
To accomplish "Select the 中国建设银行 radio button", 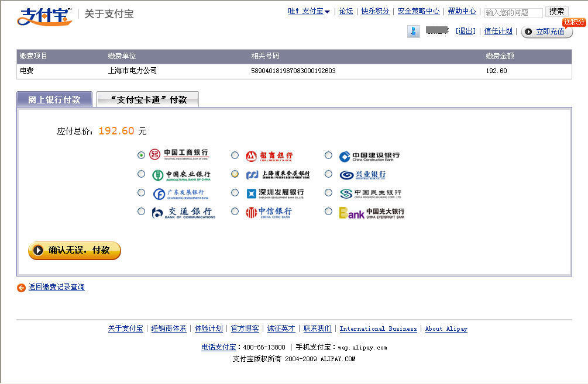I will 328,155.
